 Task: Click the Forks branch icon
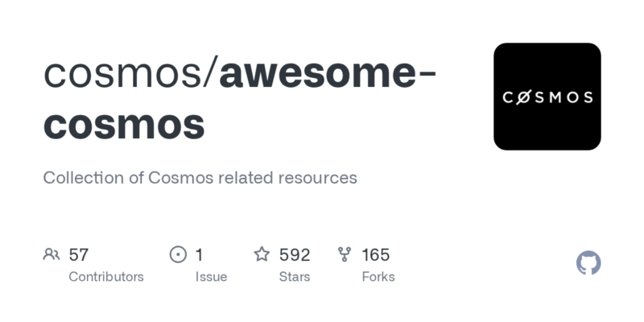[x=345, y=254]
